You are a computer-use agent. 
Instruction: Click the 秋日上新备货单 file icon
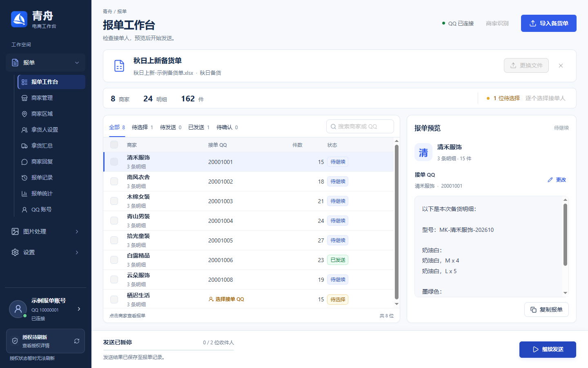pos(119,66)
